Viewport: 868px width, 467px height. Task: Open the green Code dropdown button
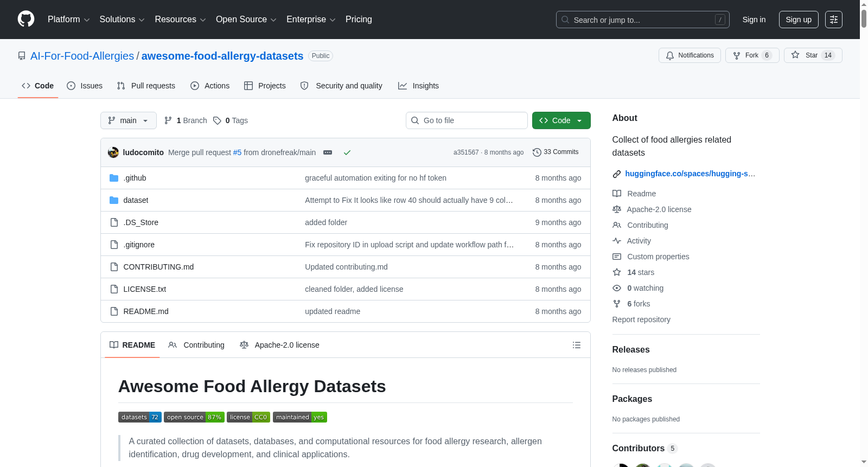coord(561,120)
